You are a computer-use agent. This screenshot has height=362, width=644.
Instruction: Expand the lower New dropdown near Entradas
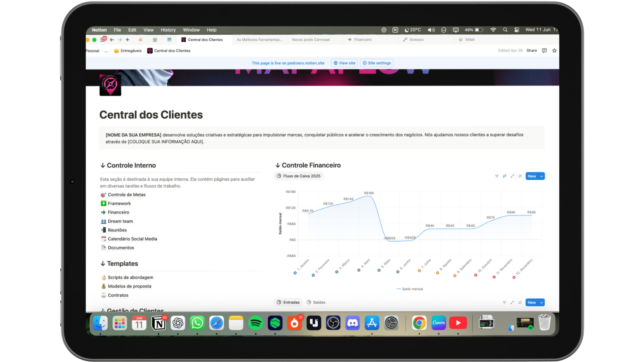(x=541, y=303)
